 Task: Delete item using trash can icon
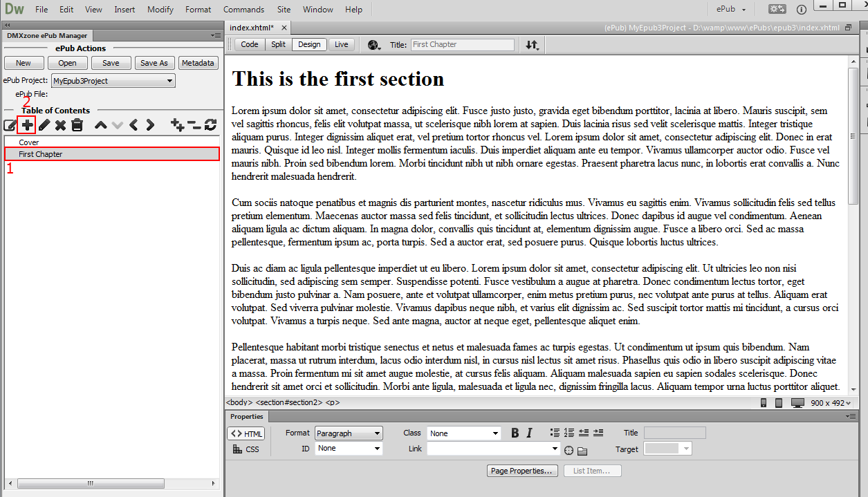click(77, 125)
